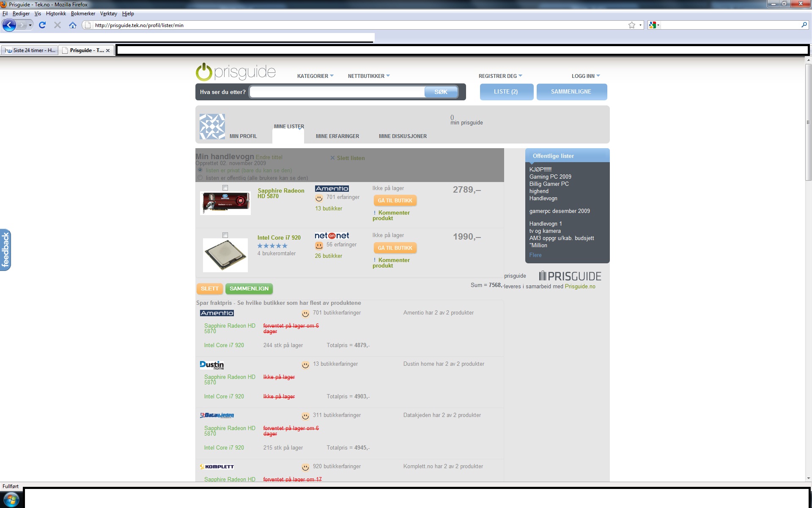Click GÅ TIL BUTIKK for Sapphire Radeon
This screenshot has width=812, height=508.
(x=395, y=201)
